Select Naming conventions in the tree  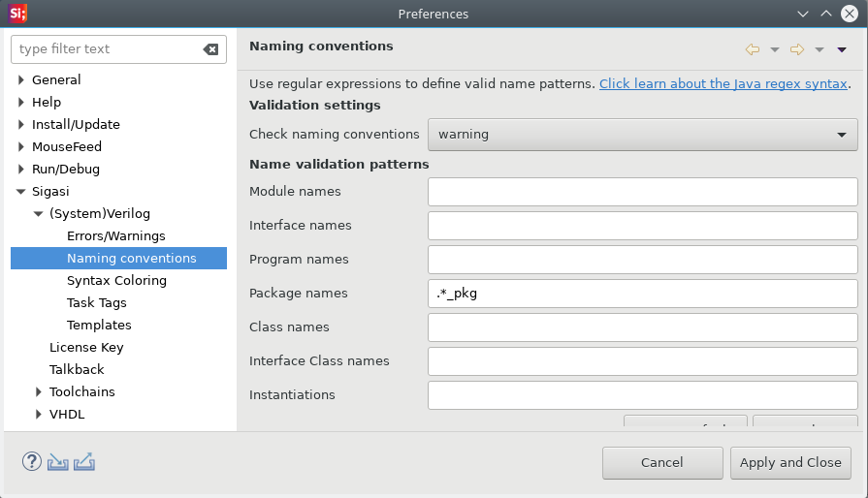(x=118, y=258)
